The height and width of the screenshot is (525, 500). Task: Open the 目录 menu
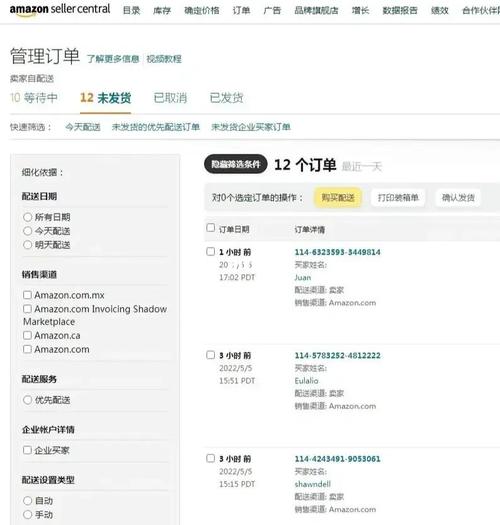click(x=131, y=10)
